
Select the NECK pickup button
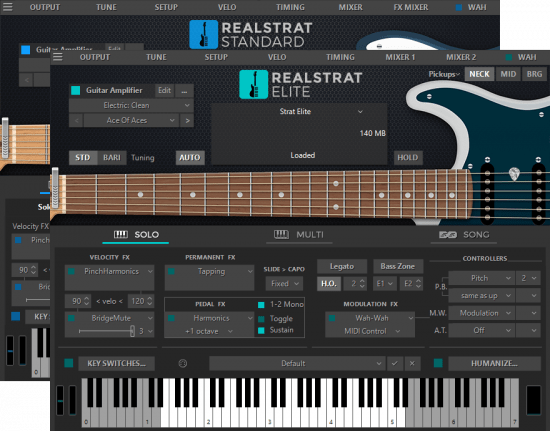479,74
